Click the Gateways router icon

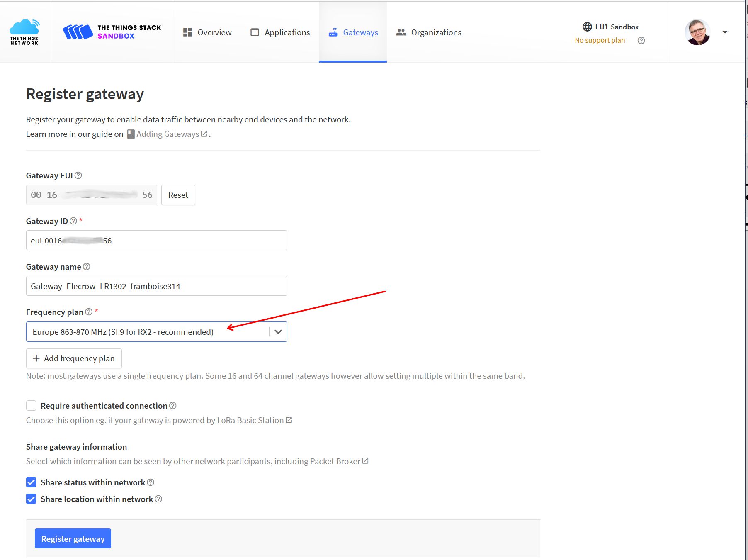pos(333,32)
